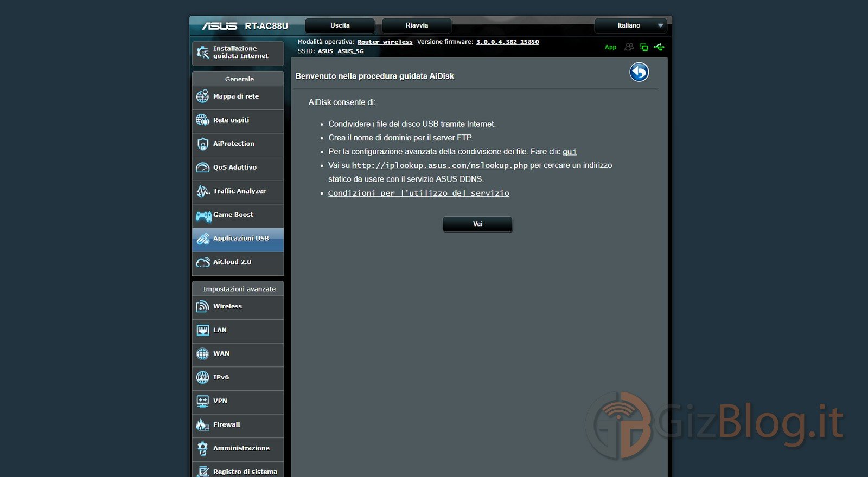868x477 pixels.
Task: Click the Mappa di rete globe icon
Action: click(202, 96)
